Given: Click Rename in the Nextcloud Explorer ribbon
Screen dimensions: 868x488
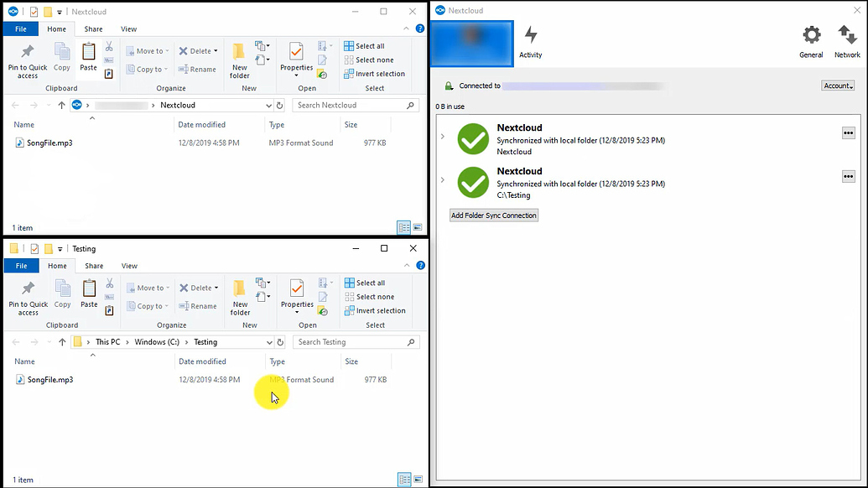Looking at the screenshot, I should [x=197, y=69].
